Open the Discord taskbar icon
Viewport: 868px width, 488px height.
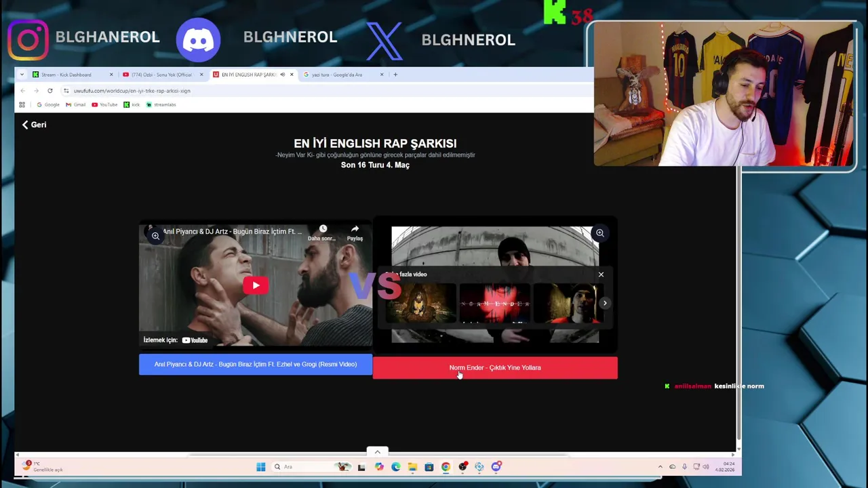496,466
